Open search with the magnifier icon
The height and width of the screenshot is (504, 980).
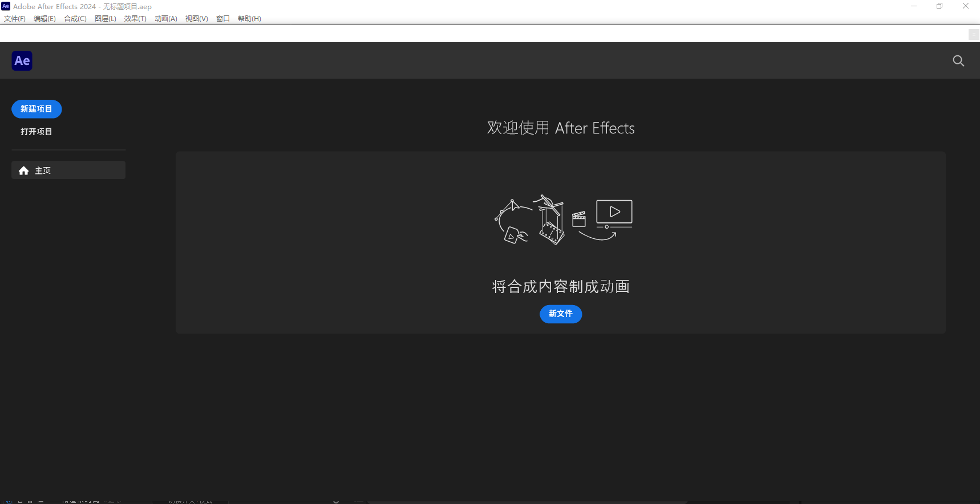click(958, 61)
